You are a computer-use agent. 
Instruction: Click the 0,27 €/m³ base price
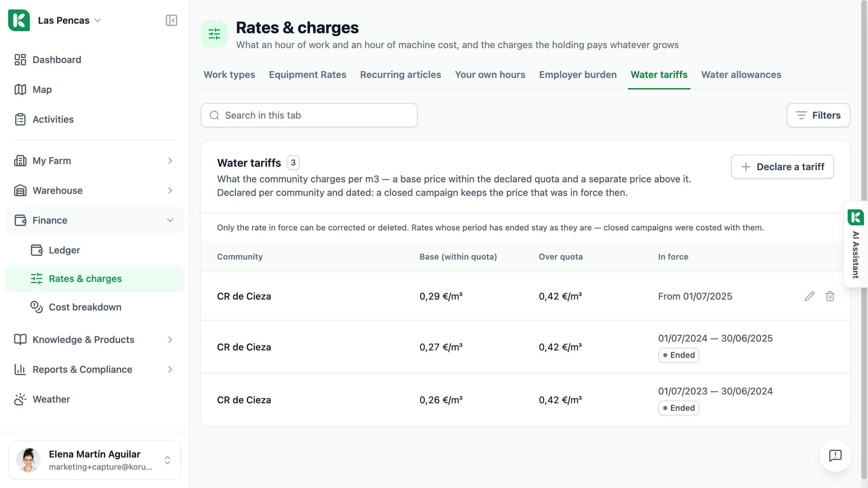tap(441, 347)
